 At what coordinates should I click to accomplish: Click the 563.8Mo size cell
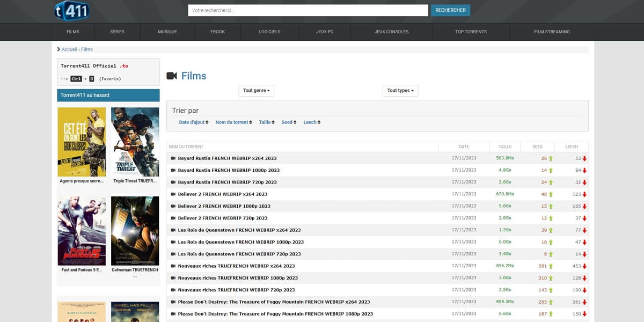click(x=505, y=158)
